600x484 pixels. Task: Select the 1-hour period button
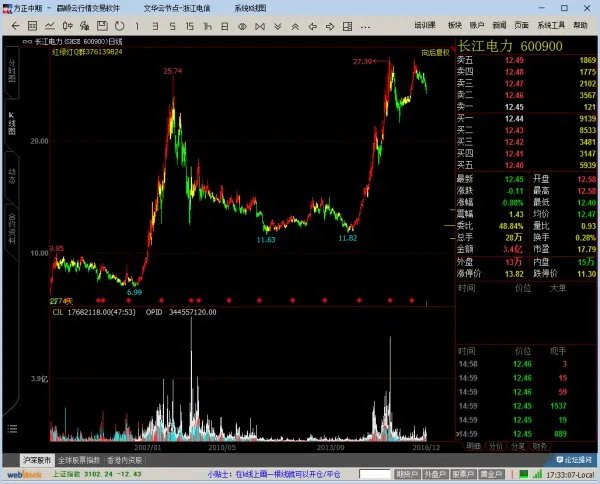(x=207, y=26)
